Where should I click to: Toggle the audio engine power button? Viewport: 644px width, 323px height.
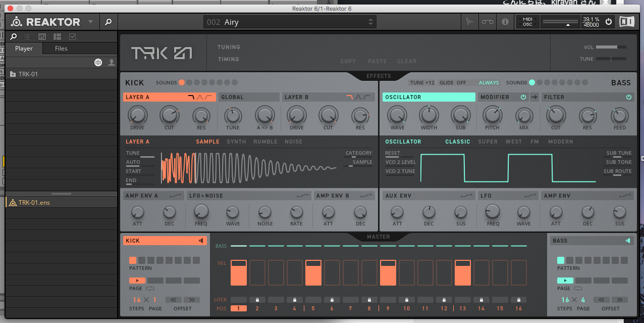pyautogui.click(x=609, y=22)
